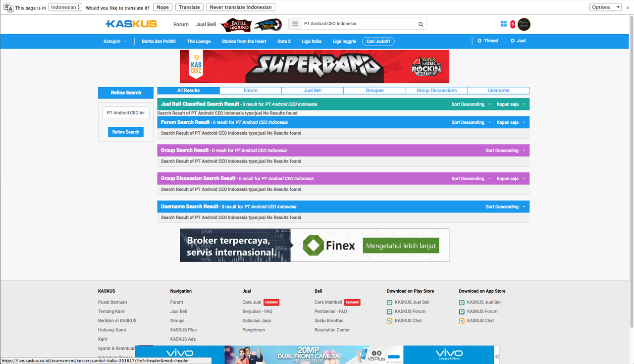This screenshot has width=634, height=364.
Task: Open Kapan saja in Group Discussion results
Action: point(511,179)
